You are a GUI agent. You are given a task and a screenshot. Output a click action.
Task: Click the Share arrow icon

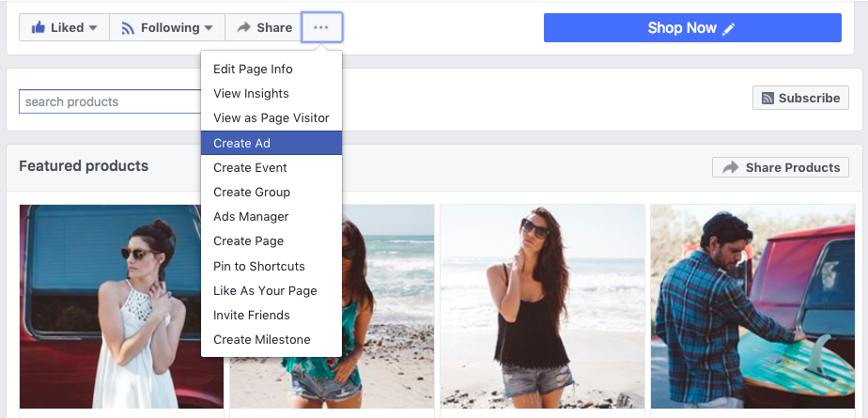click(243, 27)
